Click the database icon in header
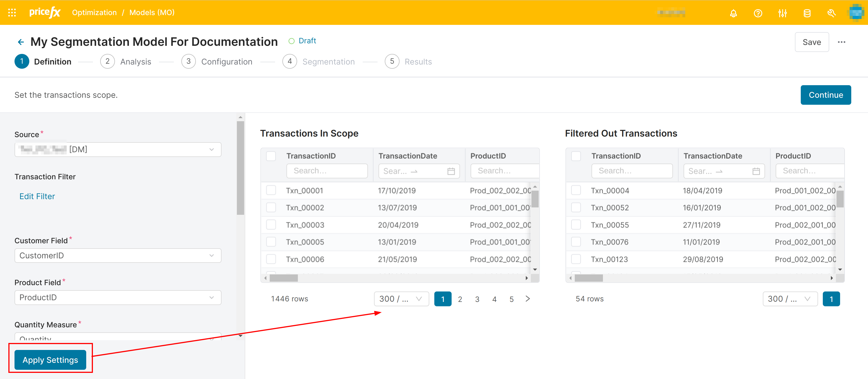The height and width of the screenshot is (379, 868). click(807, 13)
